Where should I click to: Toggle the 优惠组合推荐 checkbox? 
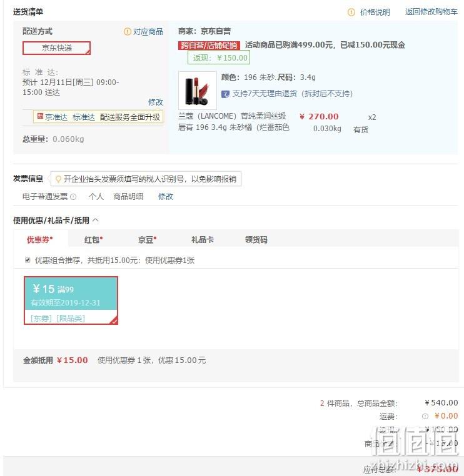coord(28,260)
